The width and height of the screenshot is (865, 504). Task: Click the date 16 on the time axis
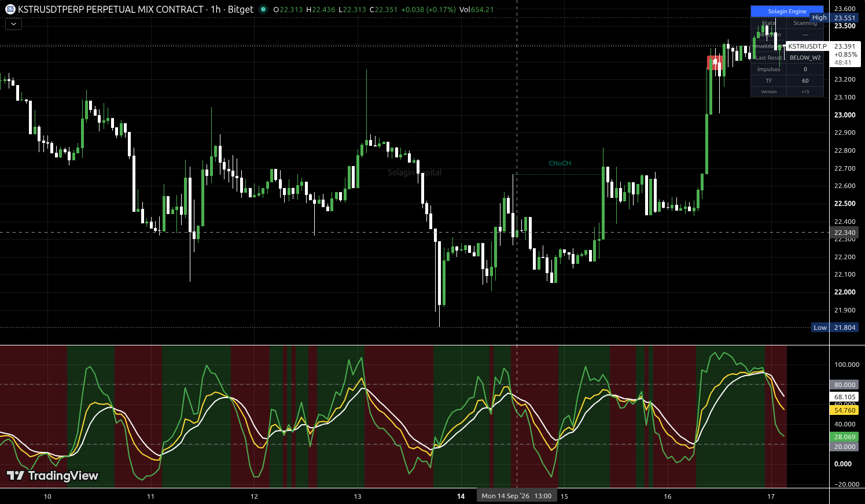(x=668, y=496)
